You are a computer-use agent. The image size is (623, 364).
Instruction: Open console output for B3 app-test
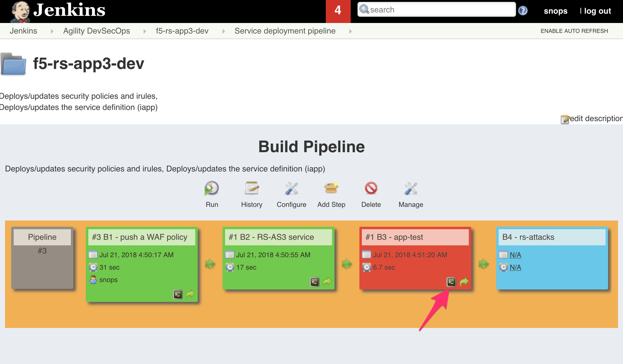451,282
